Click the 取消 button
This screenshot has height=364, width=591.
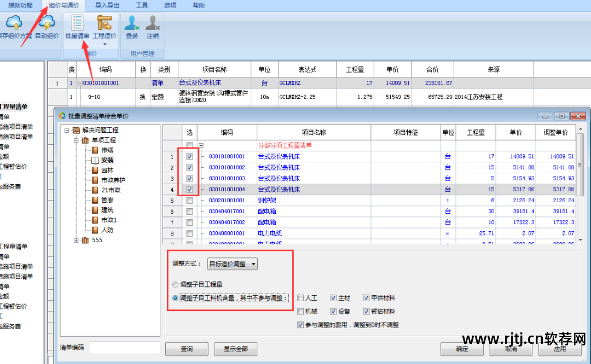click(511, 349)
